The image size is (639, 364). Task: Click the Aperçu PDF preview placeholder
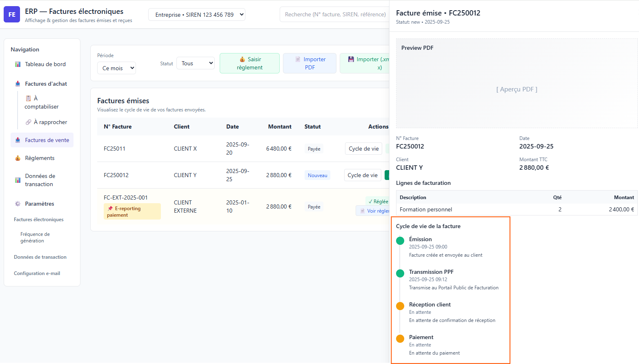517,89
